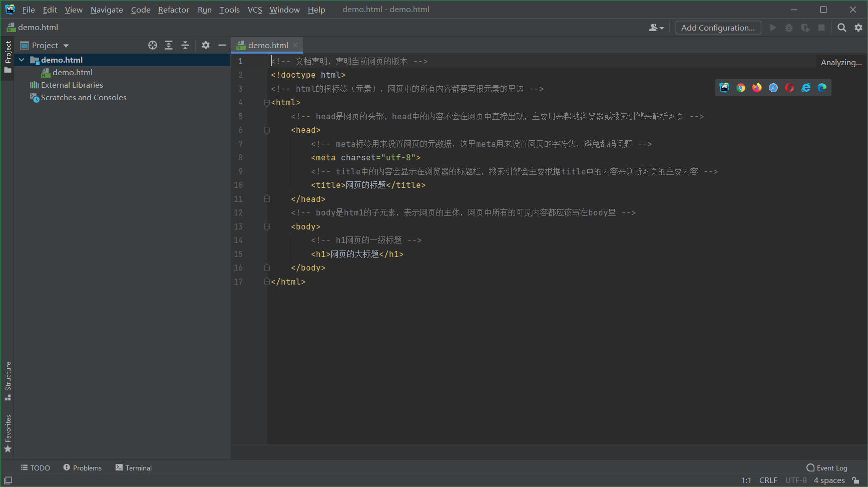
Task: Click the Select Opened File locate icon
Action: point(153,45)
